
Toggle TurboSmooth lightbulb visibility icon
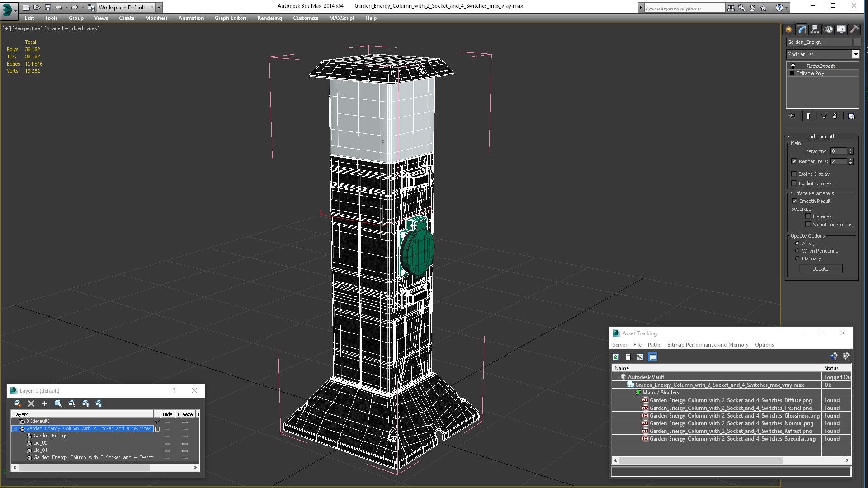click(793, 66)
